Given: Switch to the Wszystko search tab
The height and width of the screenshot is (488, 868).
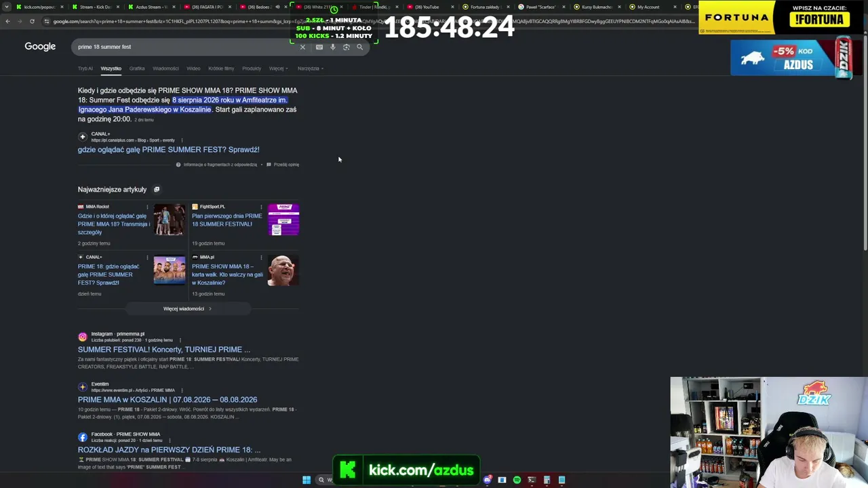Looking at the screenshot, I should tap(111, 68).
